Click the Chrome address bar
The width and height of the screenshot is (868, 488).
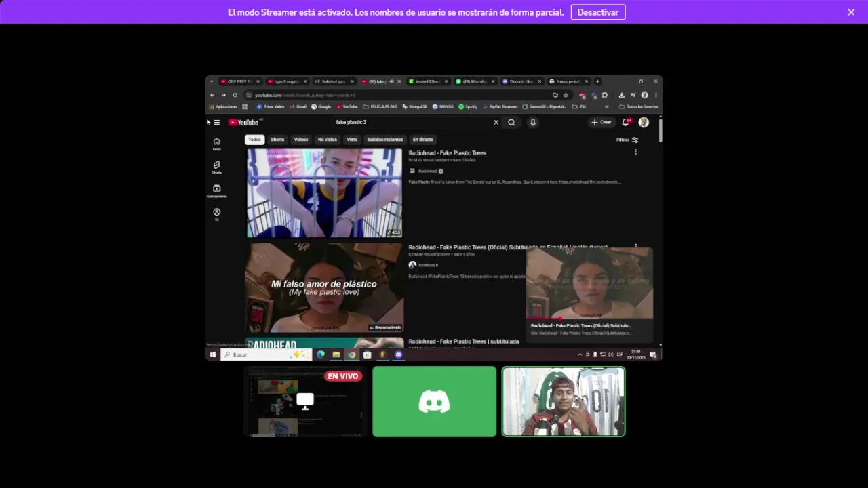(400, 95)
